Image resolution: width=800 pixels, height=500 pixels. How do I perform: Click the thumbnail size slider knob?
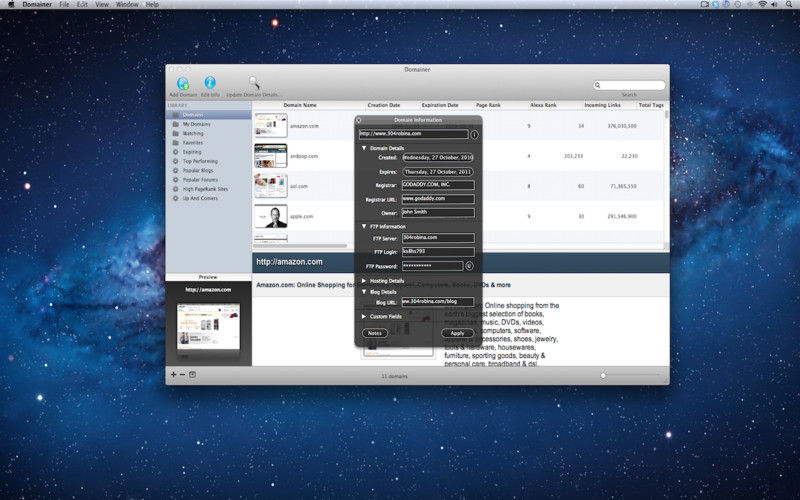603,376
